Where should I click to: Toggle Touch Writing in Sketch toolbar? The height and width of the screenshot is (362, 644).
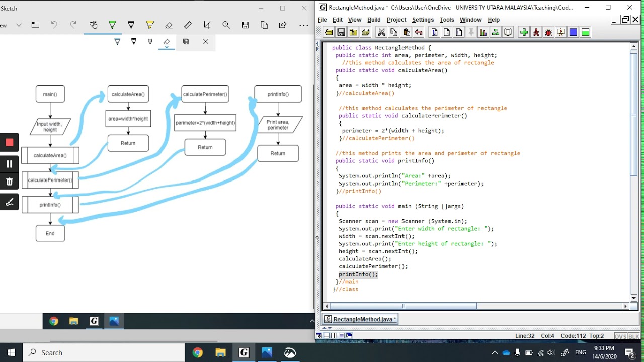93,25
